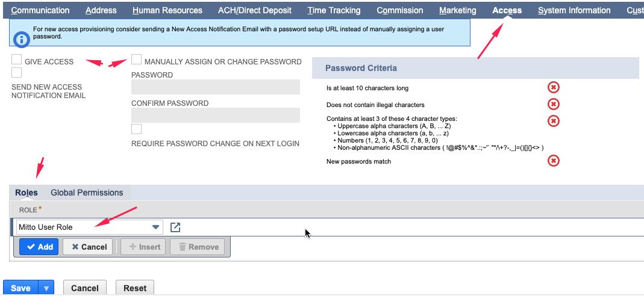Click the red X beside illegal characters criterion
This screenshot has height=296, width=644.
click(x=553, y=105)
